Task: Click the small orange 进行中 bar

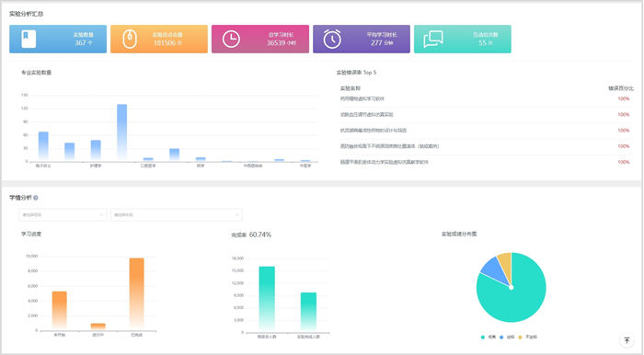Action: point(98,326)
